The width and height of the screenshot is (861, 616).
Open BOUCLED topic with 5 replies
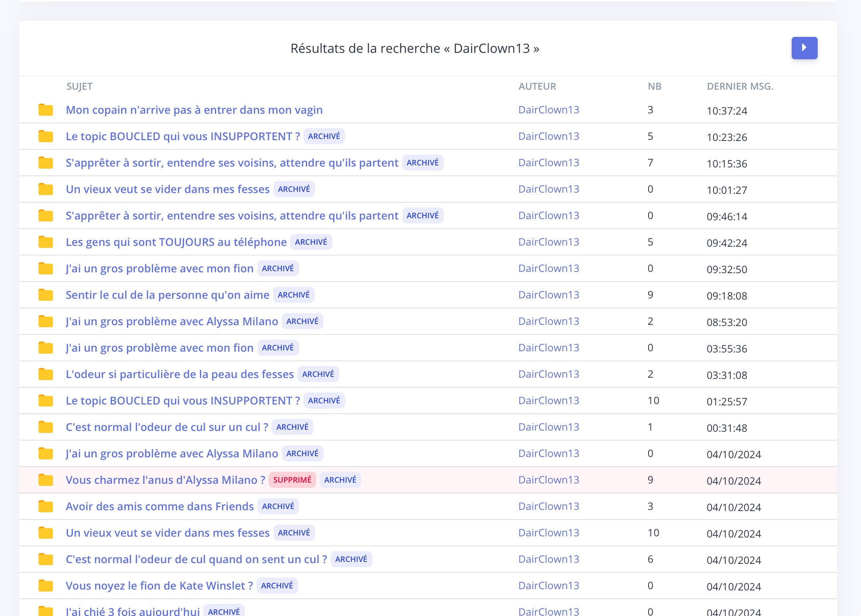(x=183, y=136)
